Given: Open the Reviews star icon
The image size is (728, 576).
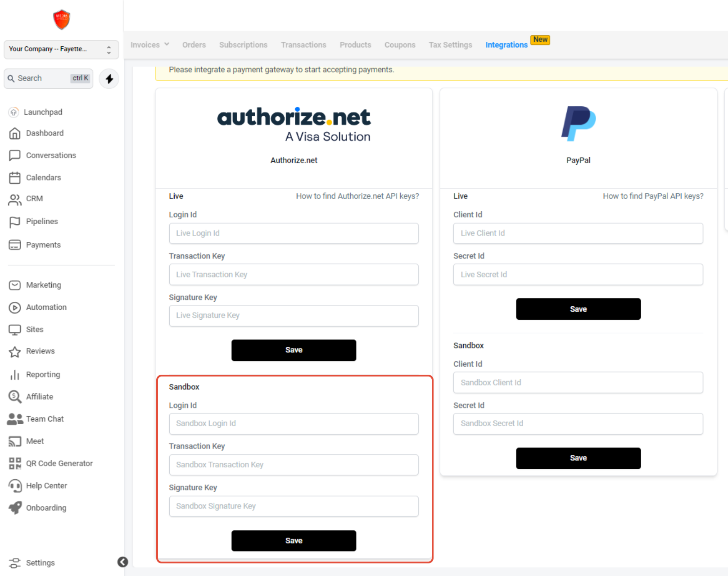Looking at the screenshot, I should pos(15,352).
